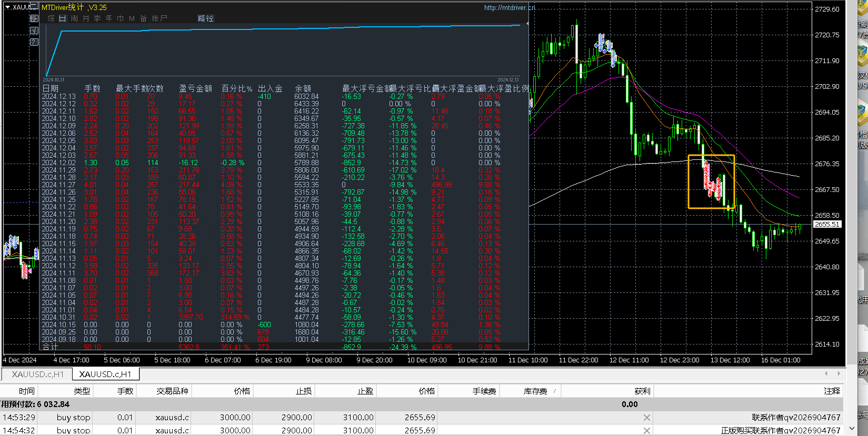Click the 合计 totals row
This screenshot has height=436, width=868.
point(284,347)
